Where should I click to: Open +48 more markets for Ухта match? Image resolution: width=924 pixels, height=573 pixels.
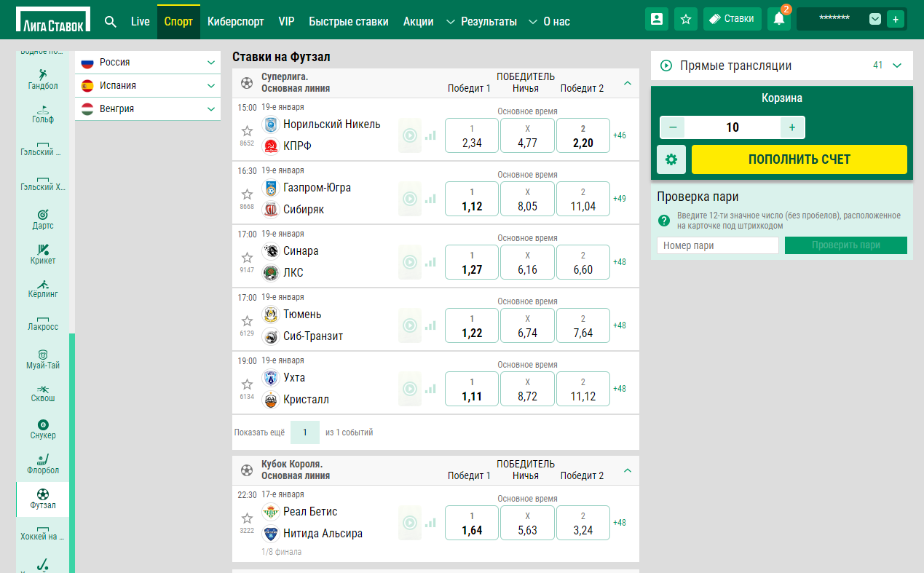click(620, 389)
